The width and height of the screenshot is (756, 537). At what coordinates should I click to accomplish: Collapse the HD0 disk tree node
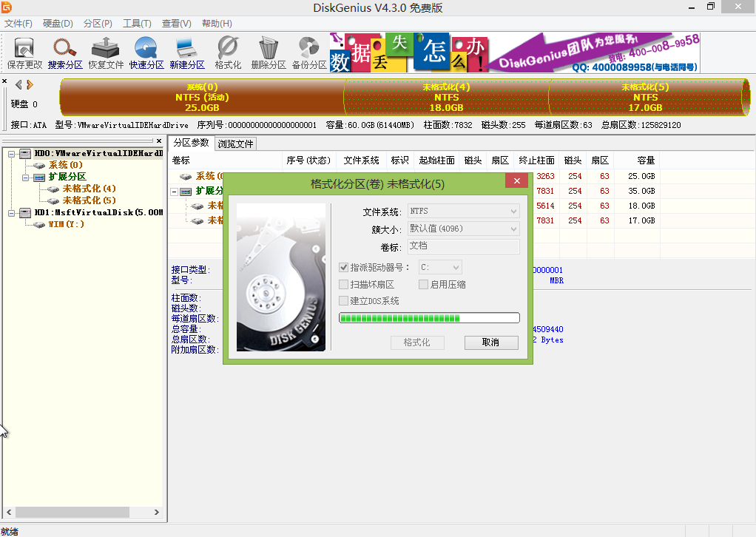(12, 154)
